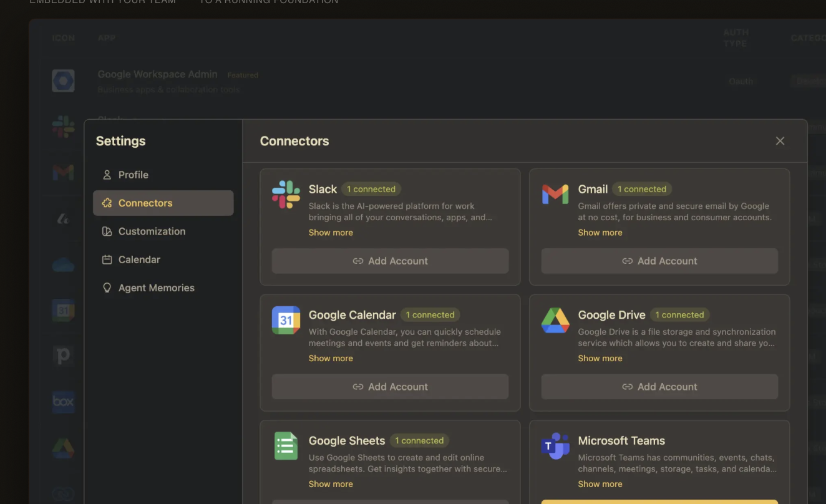
Task: Click Slack icon in the background app table
Action: (63, 127)
